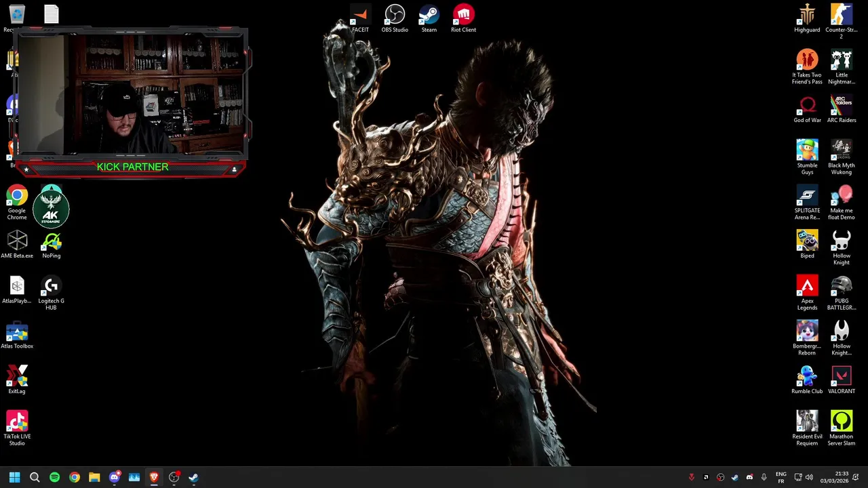
Task: Select the Biped game icon
Action: (x=807, y=245)
